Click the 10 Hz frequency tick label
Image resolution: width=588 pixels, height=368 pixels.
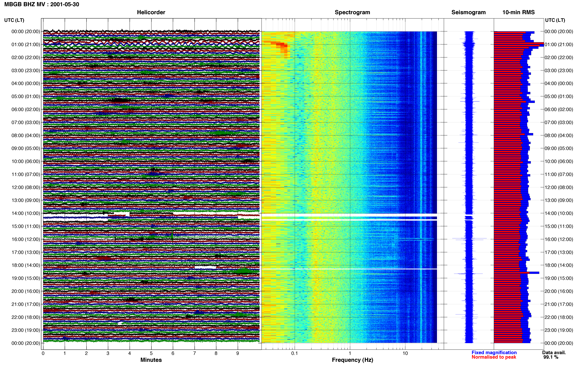point(405,353)
